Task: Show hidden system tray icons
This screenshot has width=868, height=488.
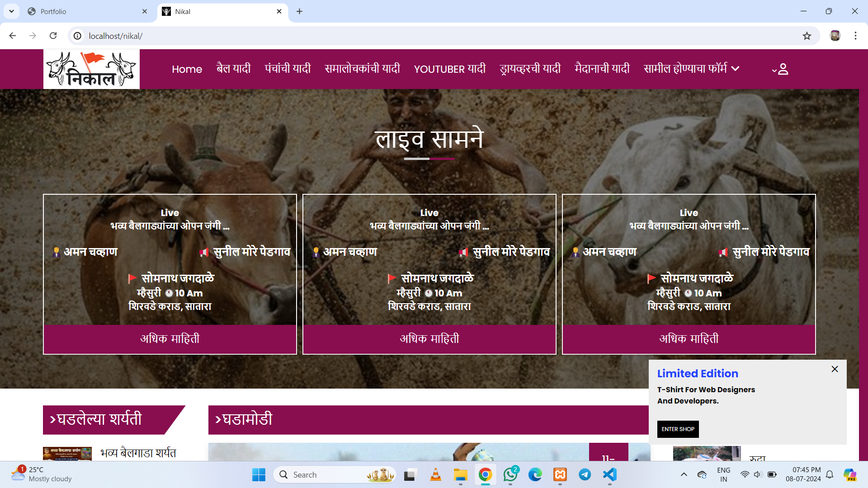Action: click(x=684, y=474)
